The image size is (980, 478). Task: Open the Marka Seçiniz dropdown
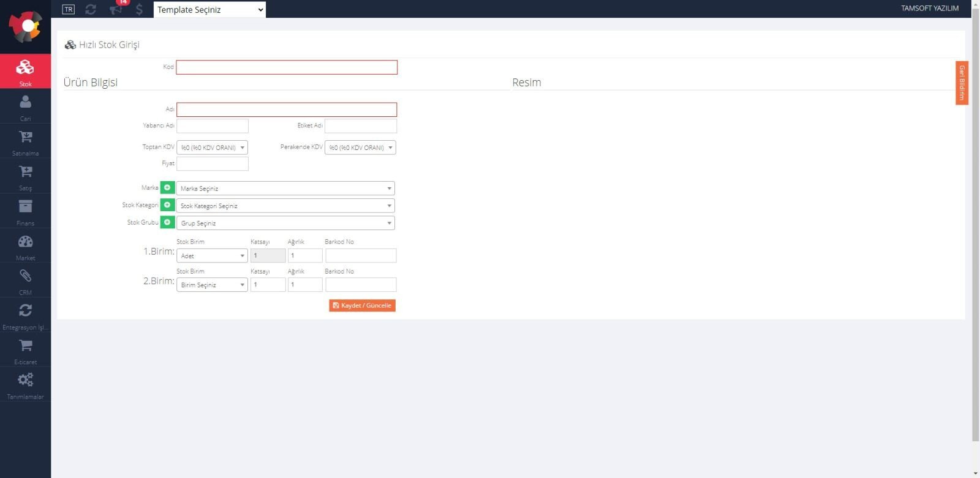tap(285, 189)
